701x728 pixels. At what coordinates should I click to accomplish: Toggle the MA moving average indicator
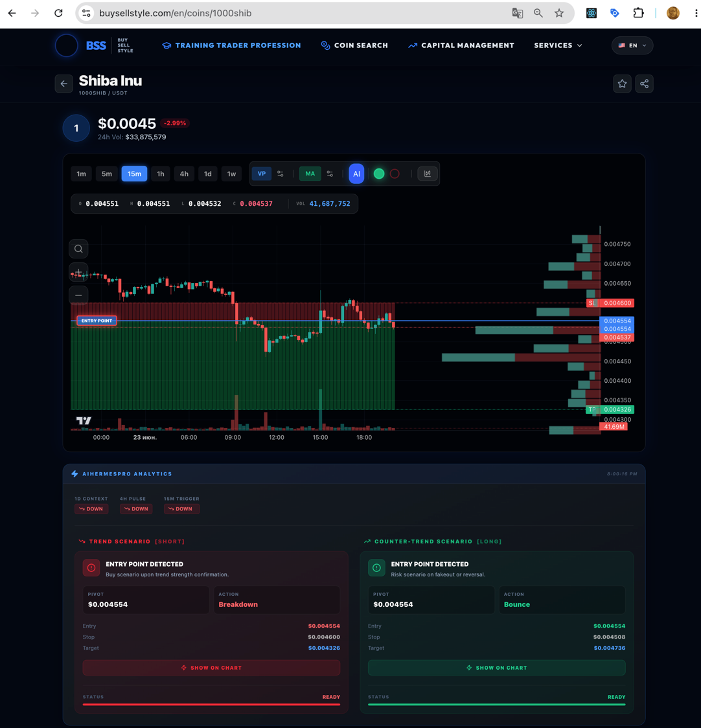pos(310,174)
